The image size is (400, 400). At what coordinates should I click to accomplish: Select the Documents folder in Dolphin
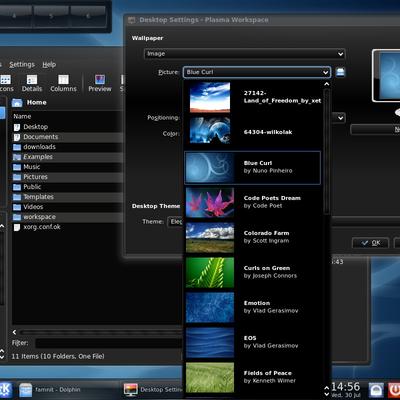coord(40,137)
